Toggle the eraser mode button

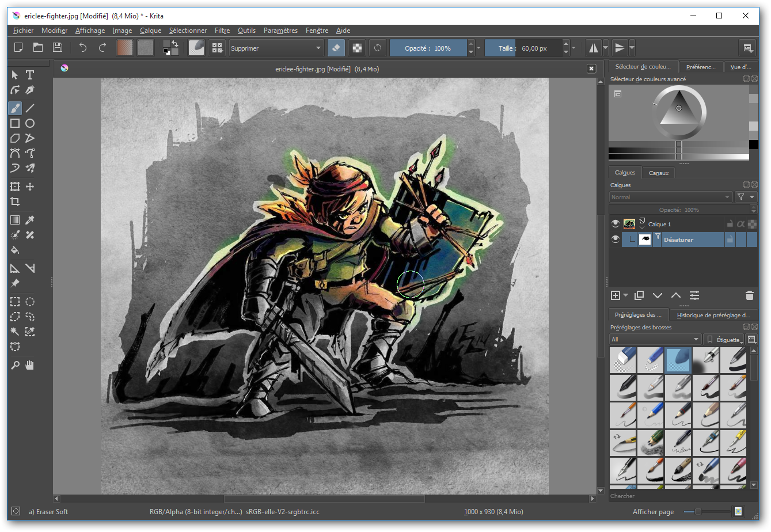[336, 48]
